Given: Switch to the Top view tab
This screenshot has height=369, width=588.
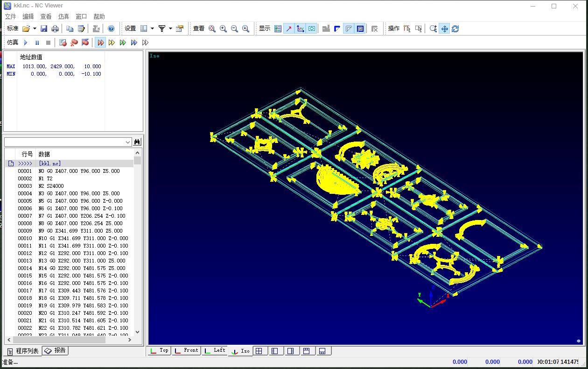Looking at the screenshot, I should point(159,351).
